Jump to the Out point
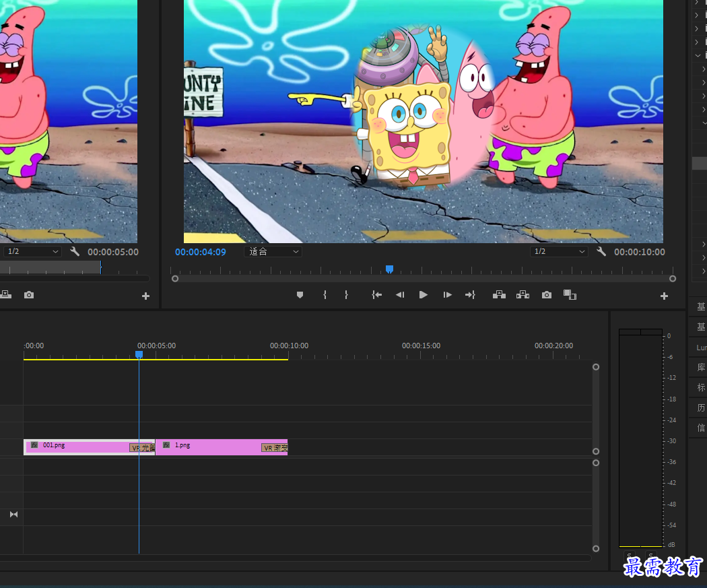Screen dimensions: 707x588 (x=470, y=295)
